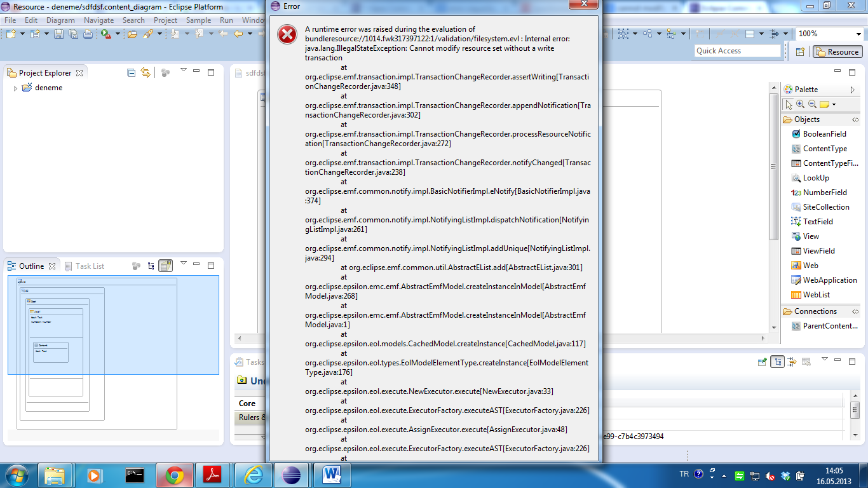Activate the Resource perspective button

pos(837,52)
